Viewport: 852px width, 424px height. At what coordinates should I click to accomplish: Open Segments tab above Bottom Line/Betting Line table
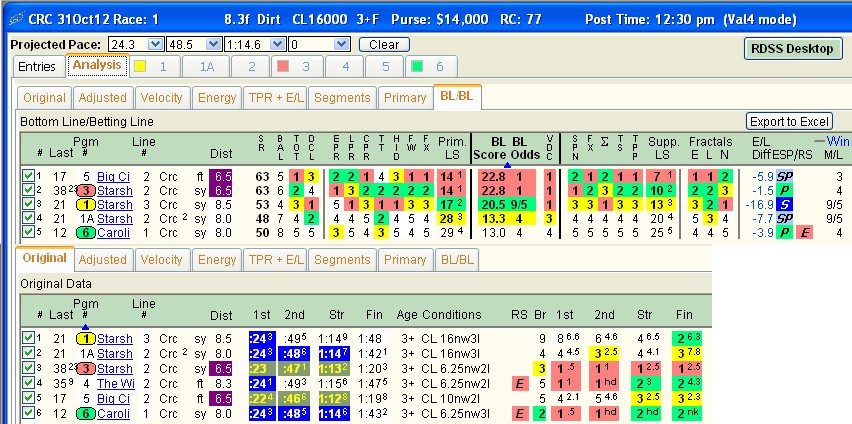(x=342, y=98)
